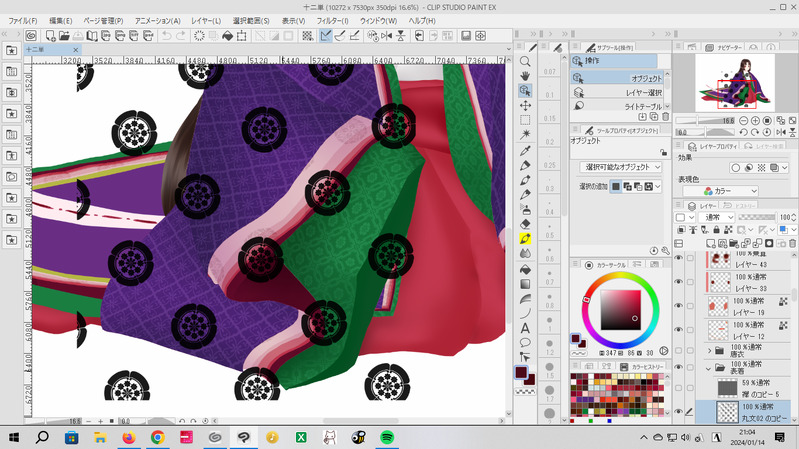Pick the Eyedropper tool
Screen dimensions: 799x449
(525, 149)
